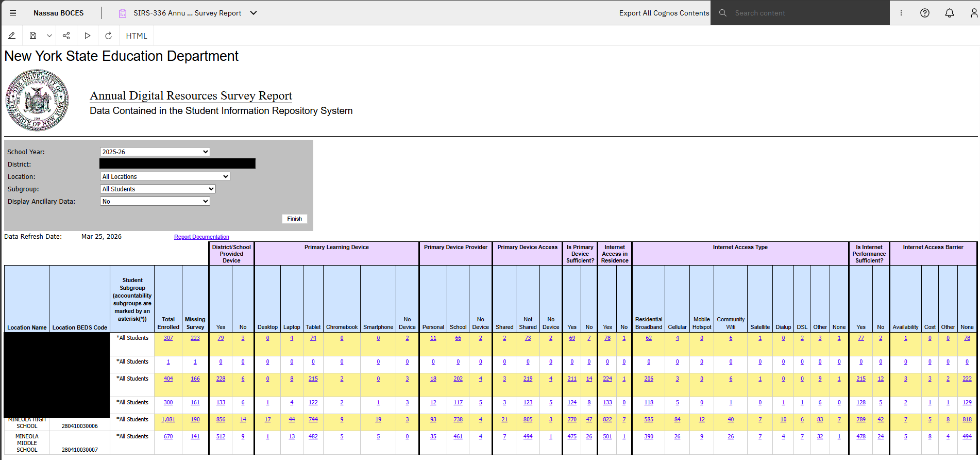980x460 pixels.
Task: Click the SIRS-336 report icon
Action: (123, 13)
